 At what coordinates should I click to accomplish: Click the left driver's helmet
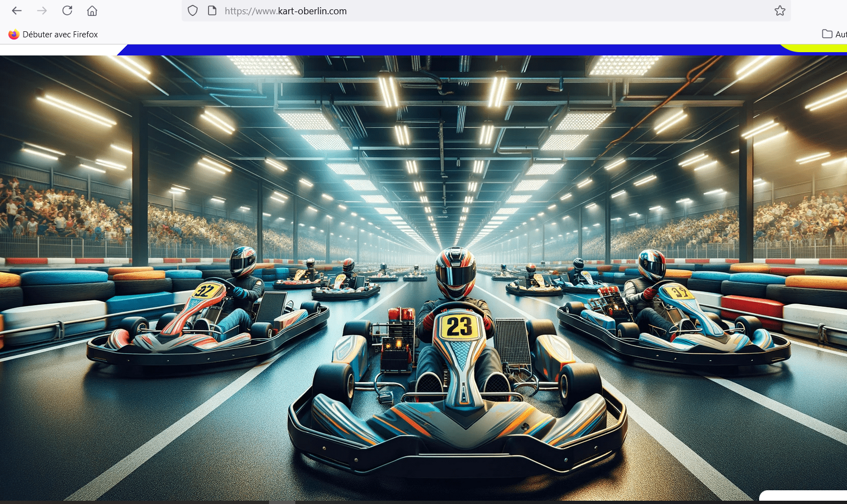tap(243, 261)
